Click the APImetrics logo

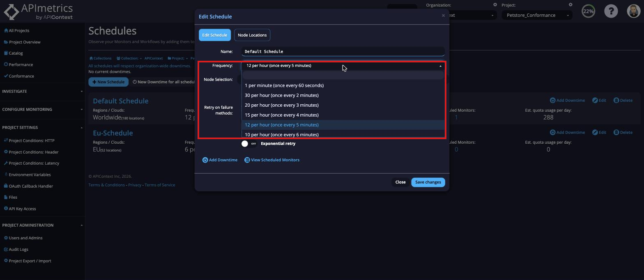[38, 11]
